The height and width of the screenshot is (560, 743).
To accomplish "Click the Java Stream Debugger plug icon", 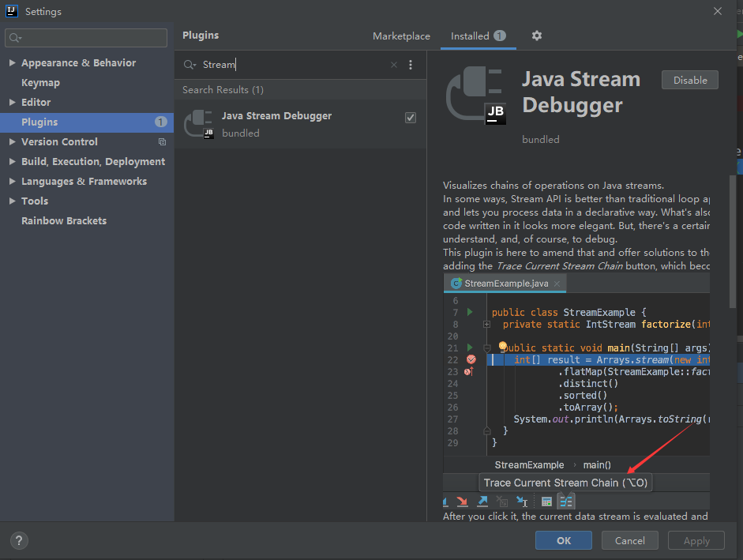I will (198, 124).
